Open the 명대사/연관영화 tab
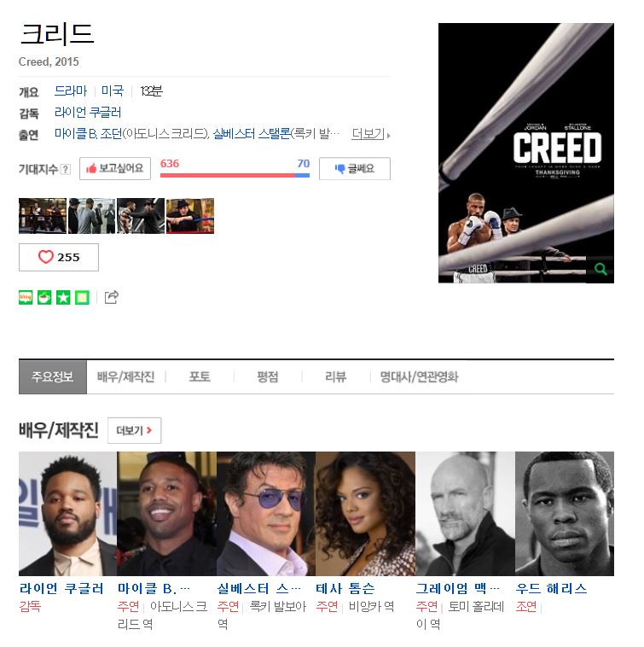This screenshot has height=647, width=644. coord(419,376)
